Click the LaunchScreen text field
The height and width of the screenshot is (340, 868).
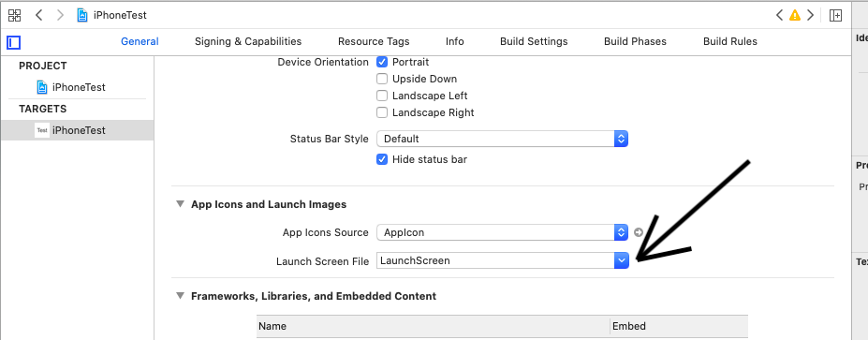pos(495,260)
